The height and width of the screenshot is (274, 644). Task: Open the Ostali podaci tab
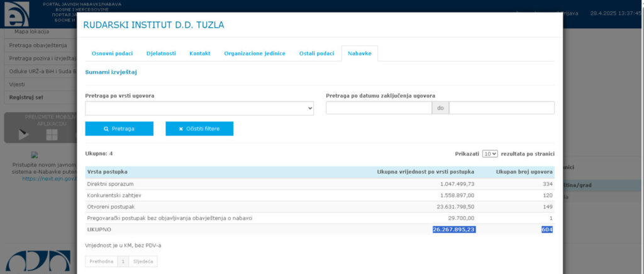point(317,54)
